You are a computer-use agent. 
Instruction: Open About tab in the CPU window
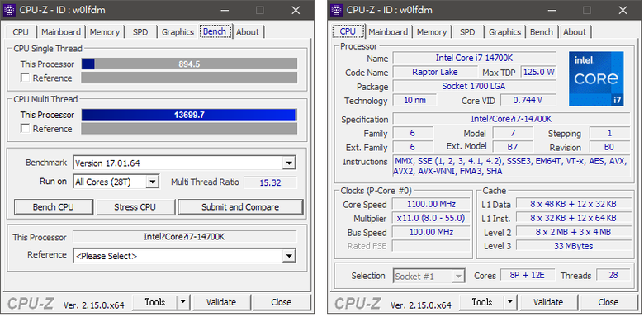(575, 32)
